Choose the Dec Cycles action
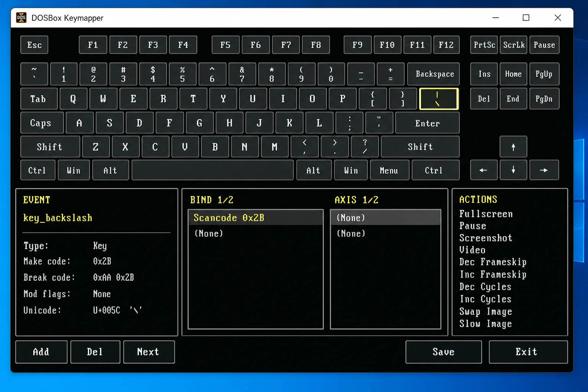Viewport: 588px width, 392px height. (485, 287)
